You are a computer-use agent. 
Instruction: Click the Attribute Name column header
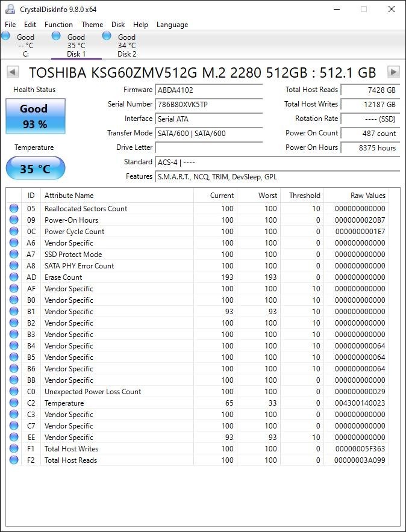(x=117, y=196)
